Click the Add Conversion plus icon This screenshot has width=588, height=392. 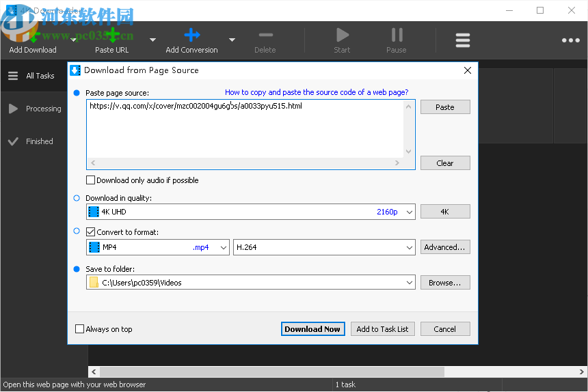pos(192,36)
